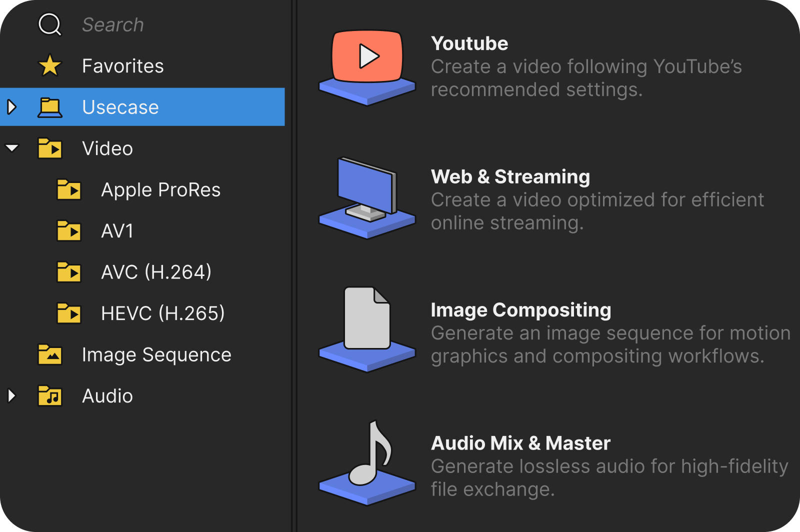
Task: Select the AV1 preset folder
Action: (x=117, y=231)
